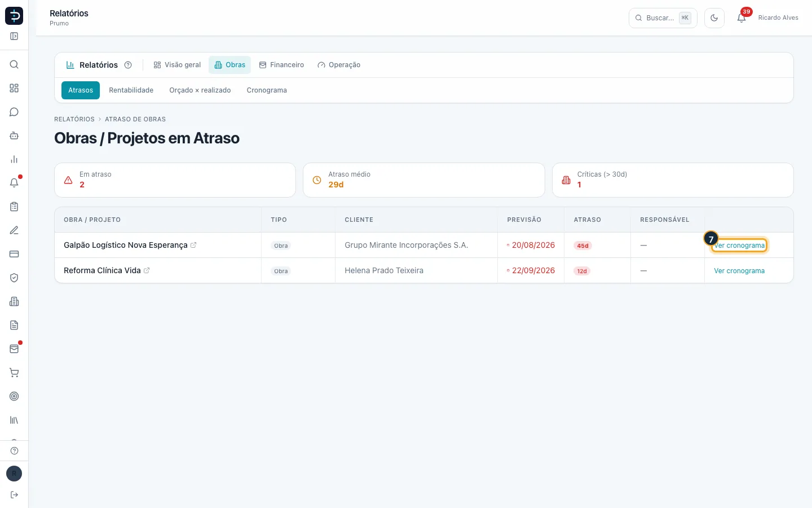The width and height of the screenshot is (812, 508).
Task: Open the help question icon in sidebar
Action: (14, 451)
